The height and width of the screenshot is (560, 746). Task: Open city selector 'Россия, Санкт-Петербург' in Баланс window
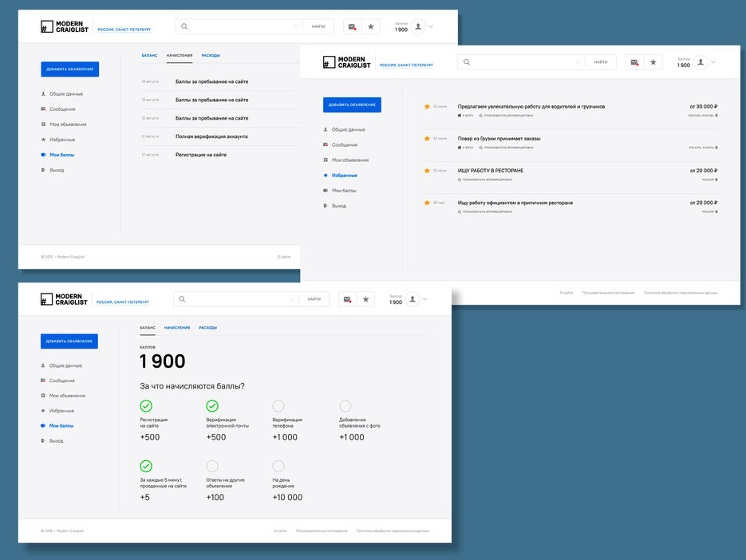123,302
